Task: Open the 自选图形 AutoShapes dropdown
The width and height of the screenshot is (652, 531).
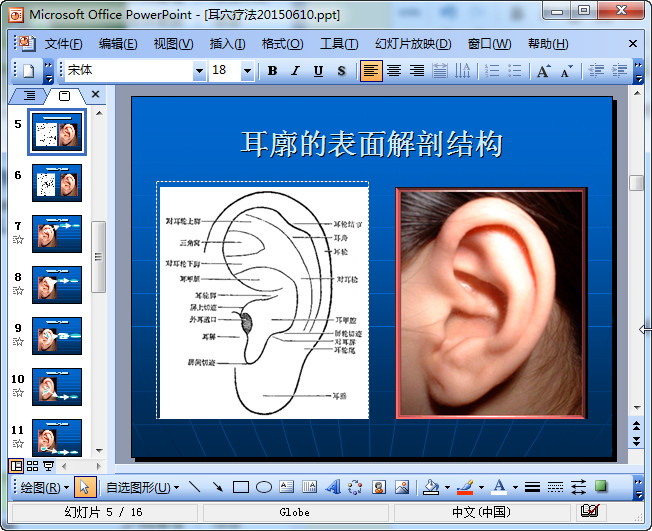Action: click(142, 488)
